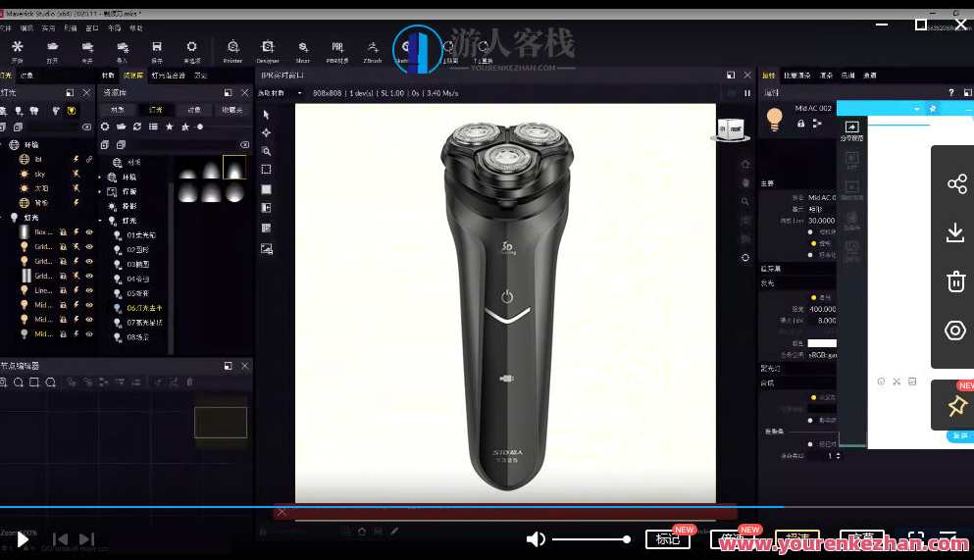The height and width of the screenshot is (560, 974).
Task: Toggle visibility eye of highlighted yellow Mid light
Action: pyautogui.click(x=89, y=334)
